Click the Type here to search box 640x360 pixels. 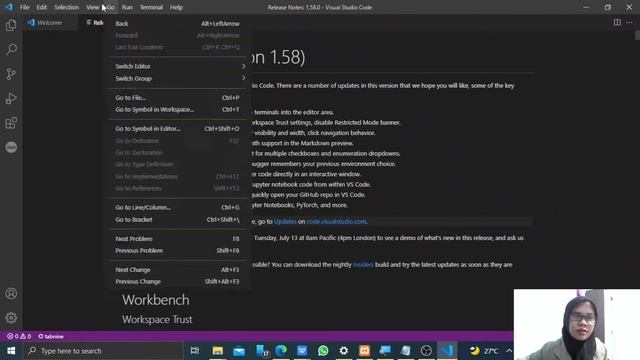(x=103, y=351)
